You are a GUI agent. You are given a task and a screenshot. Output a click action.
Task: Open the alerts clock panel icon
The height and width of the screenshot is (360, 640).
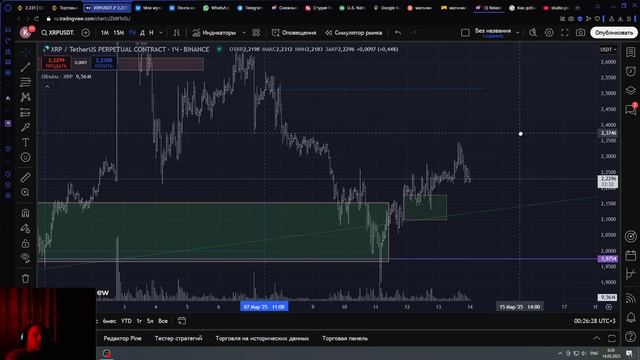(631, 71)
